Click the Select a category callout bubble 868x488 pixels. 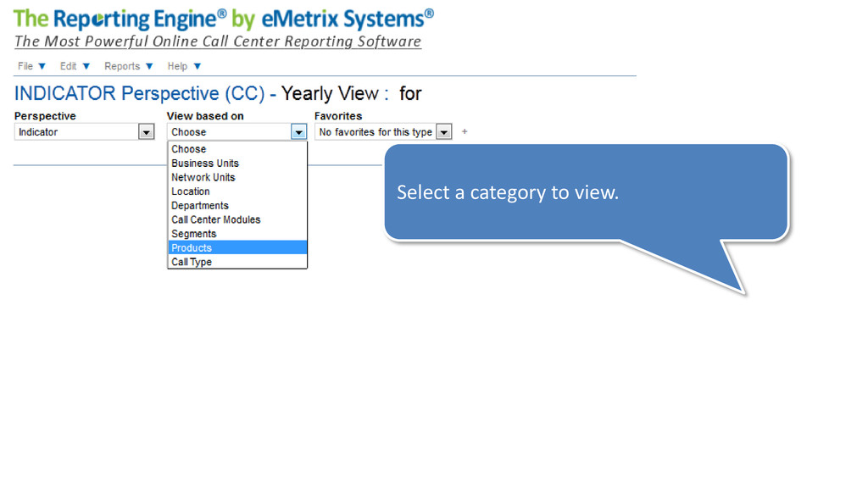[587, 192]
